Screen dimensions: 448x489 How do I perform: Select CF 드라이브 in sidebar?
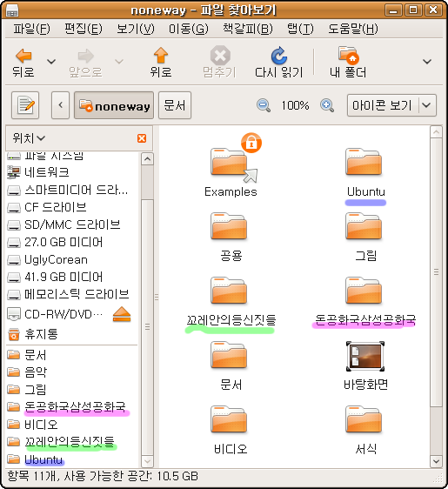tap(71, 207)
